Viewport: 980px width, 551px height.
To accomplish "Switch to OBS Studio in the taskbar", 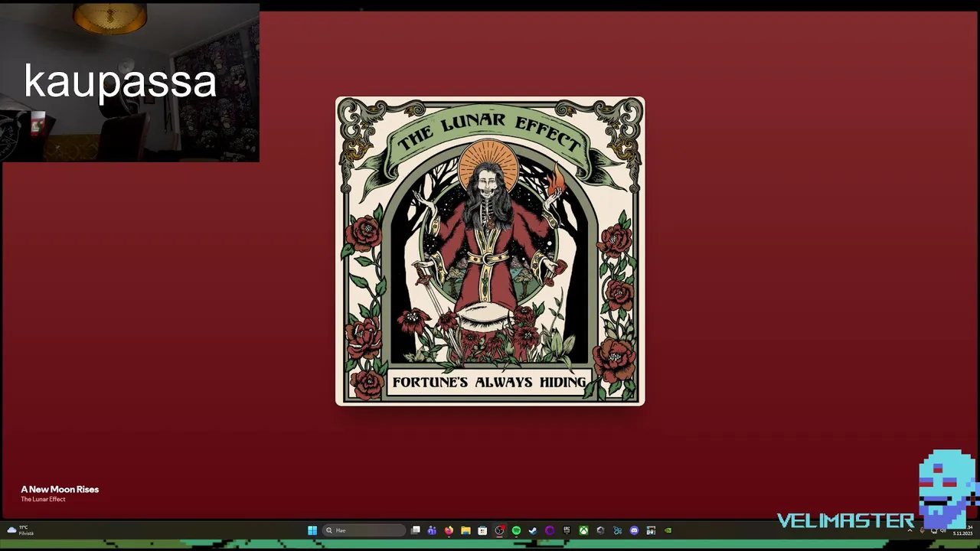I will (499, 530).
